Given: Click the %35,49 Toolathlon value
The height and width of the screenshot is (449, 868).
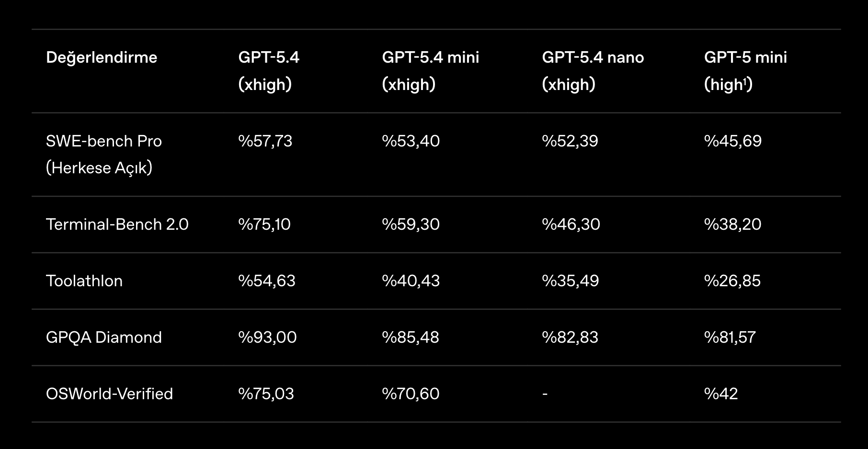Looking at the screenshot, I should [570, 281].
